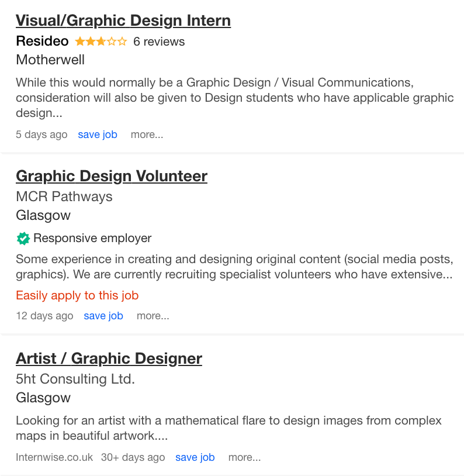Click the 12 days ago timestamp
This screenshot has width=464, height=476.
(x=44, y=315)
